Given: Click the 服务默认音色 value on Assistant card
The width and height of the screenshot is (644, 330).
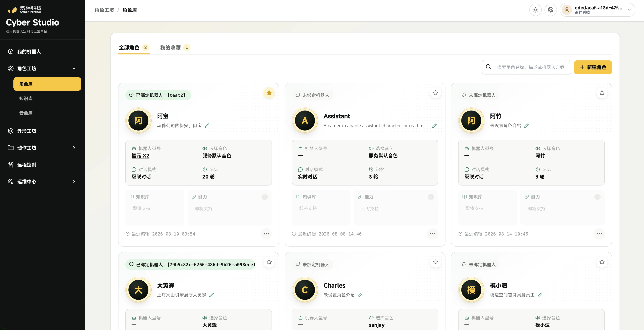Looking at the screenshot, I should click(383, 156).
